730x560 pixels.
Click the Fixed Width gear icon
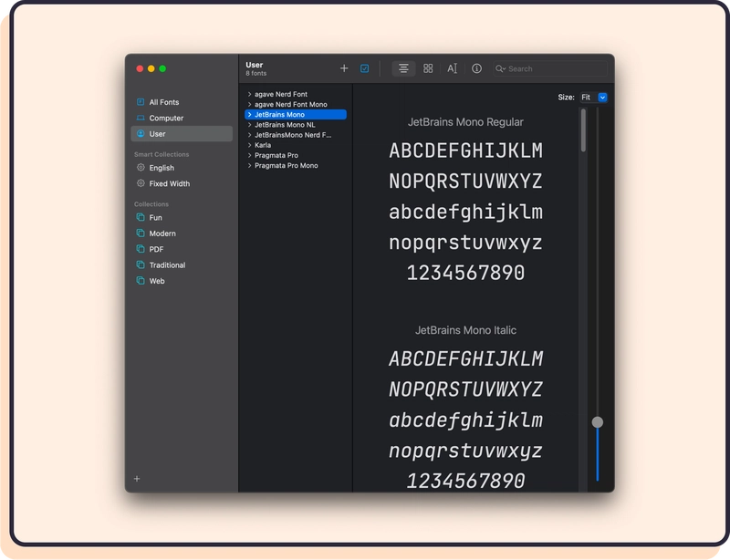(141, 183)
